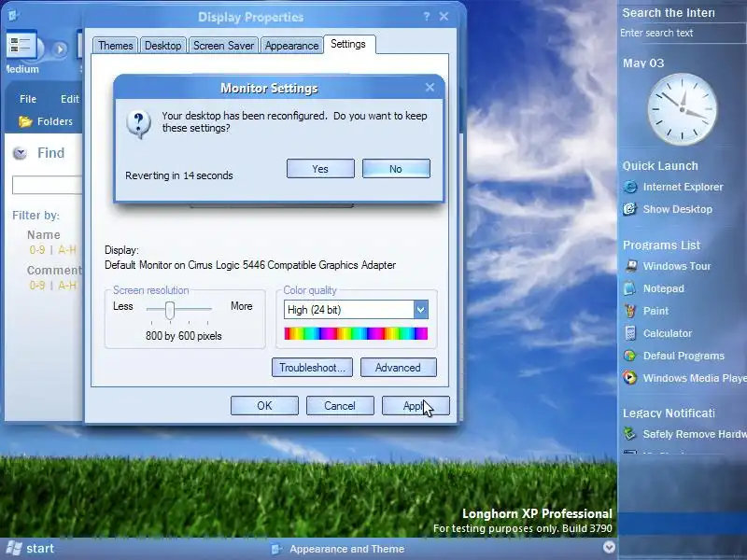Filter Name by A-H
Viewport: 747px width, 560px height.
tap(66, 249)
